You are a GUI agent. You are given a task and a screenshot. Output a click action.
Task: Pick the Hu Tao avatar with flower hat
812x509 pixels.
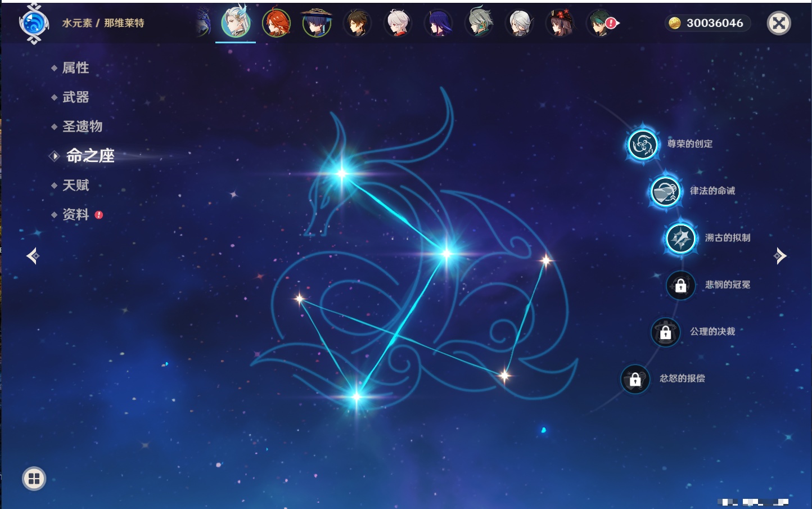[560, 23]
